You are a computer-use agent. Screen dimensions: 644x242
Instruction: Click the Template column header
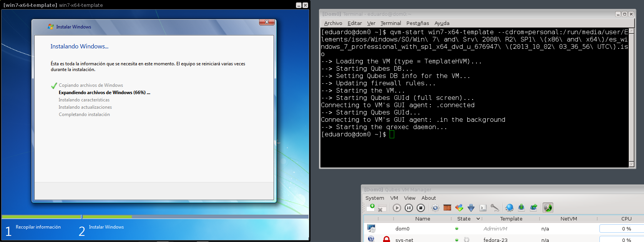[511, 219]
